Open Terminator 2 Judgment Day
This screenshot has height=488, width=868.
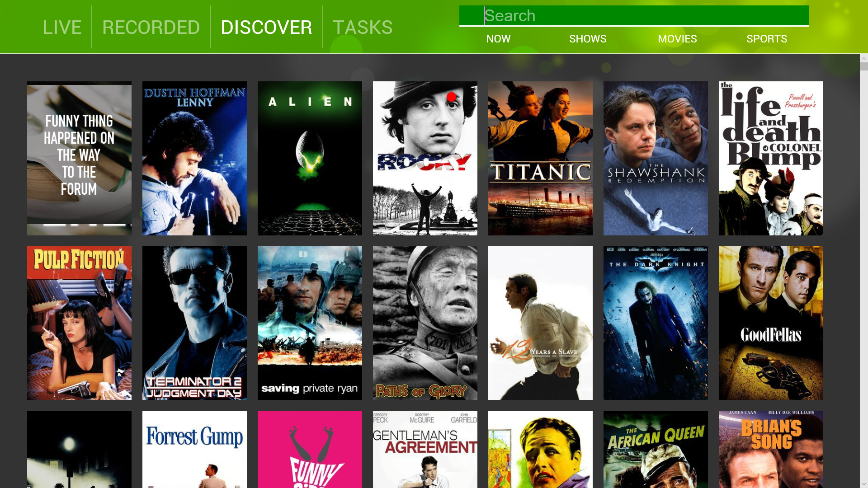194,323
